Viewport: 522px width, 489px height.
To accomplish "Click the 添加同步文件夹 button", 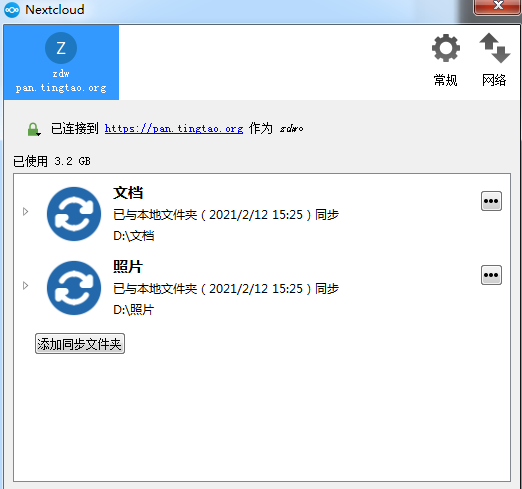I will [x=80, y=344].
